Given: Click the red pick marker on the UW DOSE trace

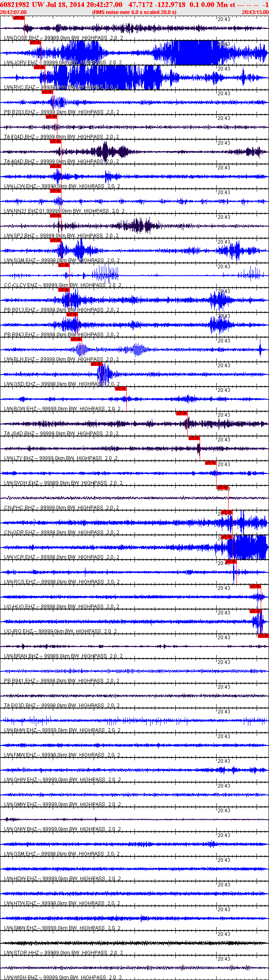Looking at the screenshot, I should tap(19, 18).
